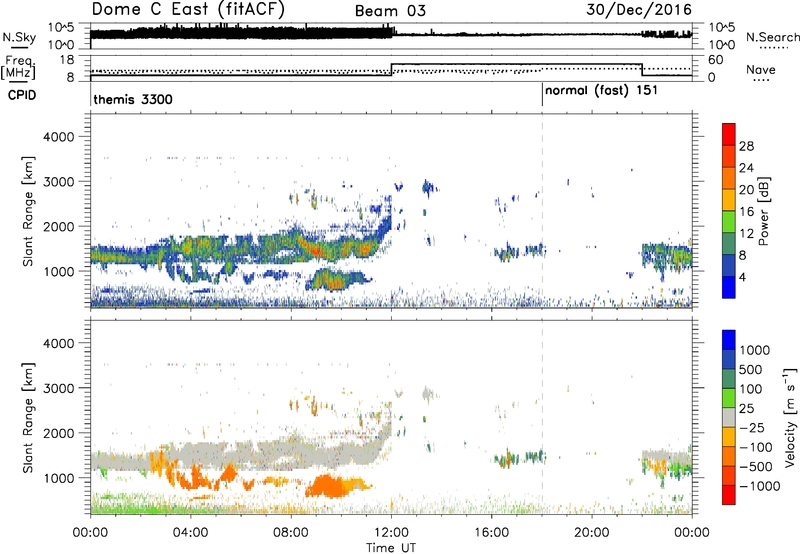Click the 'Velocity [m s-1]' colorbar label
The width and height of the screenshot is (800, 554).
point(790,417)
